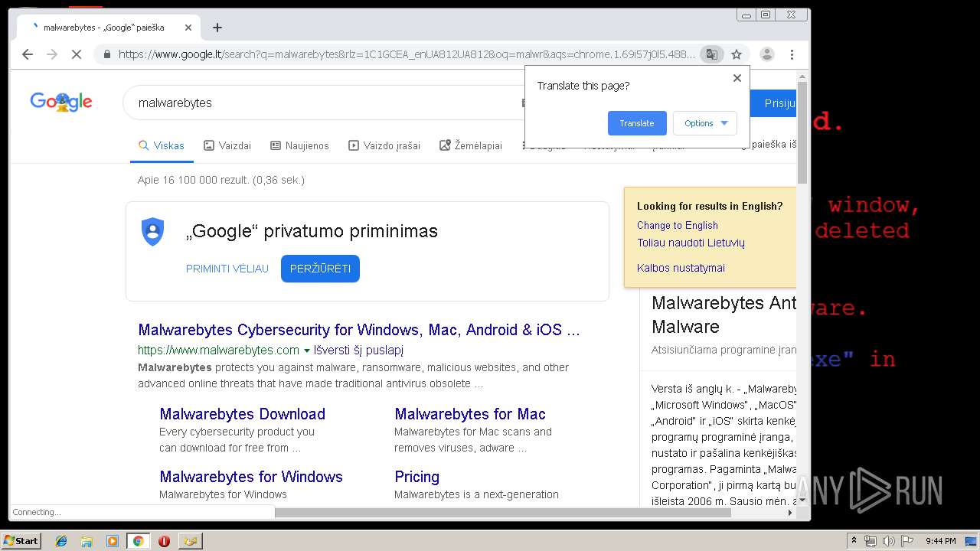
Task: Click Translate button in popup
Action: click(x=637, y=123)
